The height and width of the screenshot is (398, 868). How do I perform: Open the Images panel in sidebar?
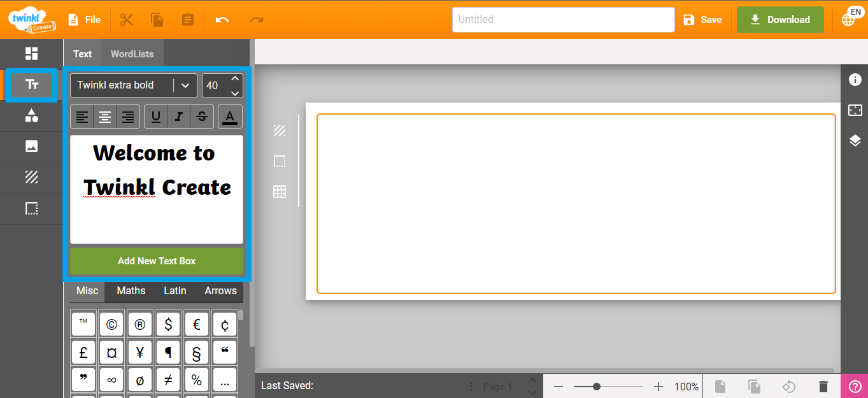coord(31,146)
